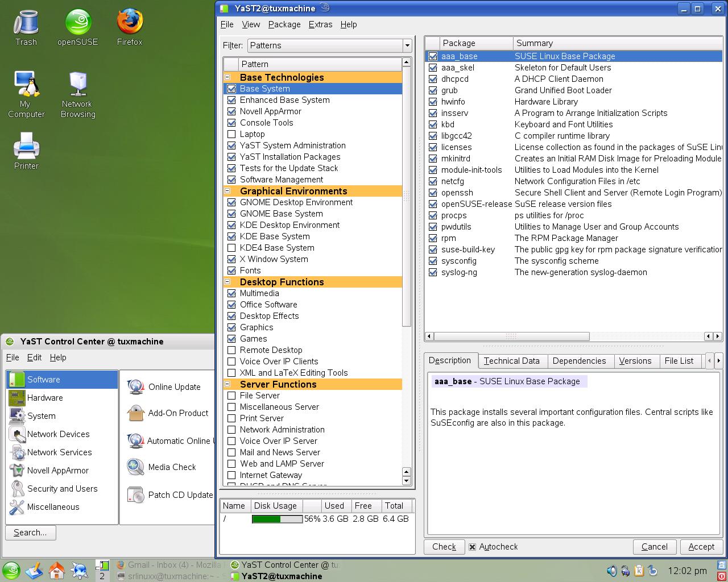The image size is (728, 582).
Task: Enable the Laptop pattern checkbox
Action: point(231,134)
